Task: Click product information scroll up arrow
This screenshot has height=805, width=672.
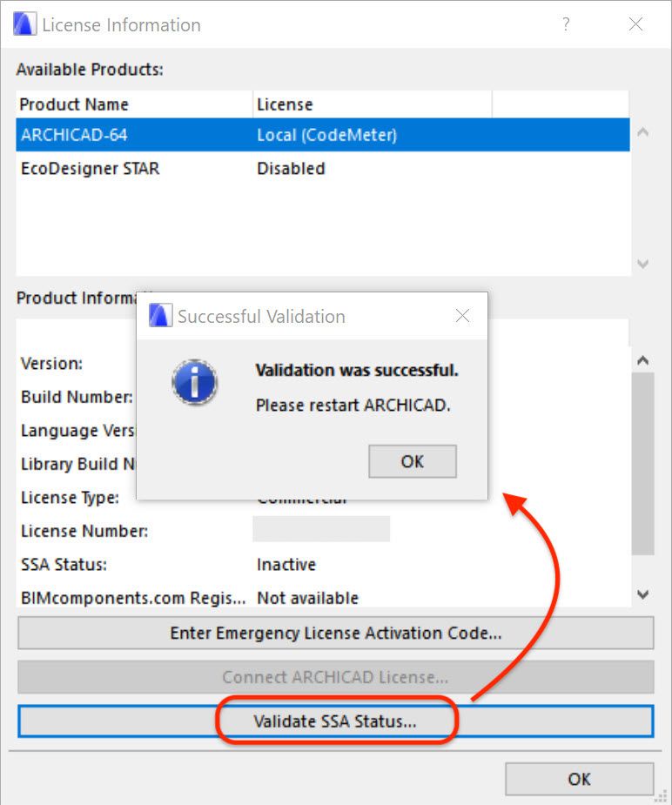Action: 642,360
